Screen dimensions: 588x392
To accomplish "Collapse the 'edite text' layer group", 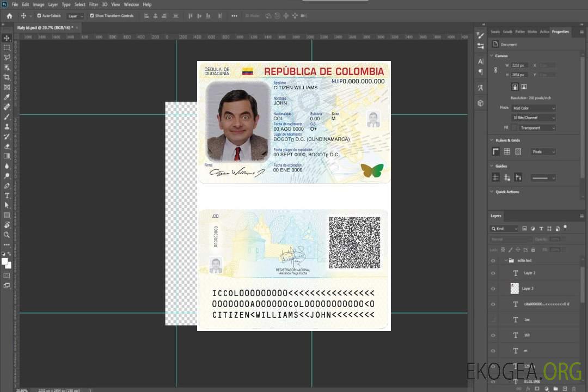I will [x=505, y=260].
